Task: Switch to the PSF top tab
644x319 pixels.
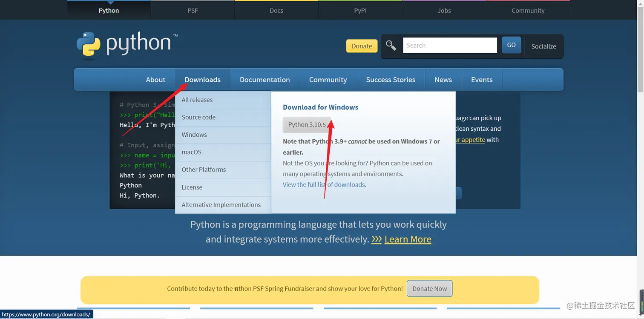Action: 193,10
